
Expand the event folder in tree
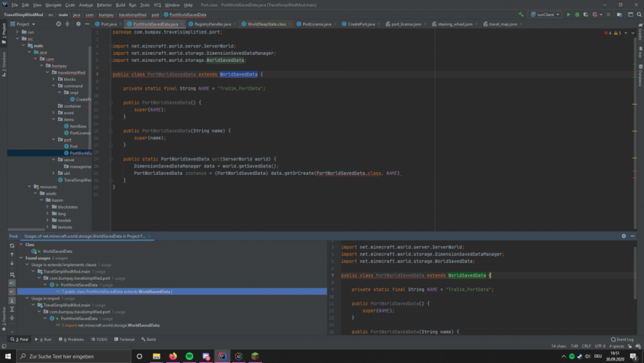[55, 113]
